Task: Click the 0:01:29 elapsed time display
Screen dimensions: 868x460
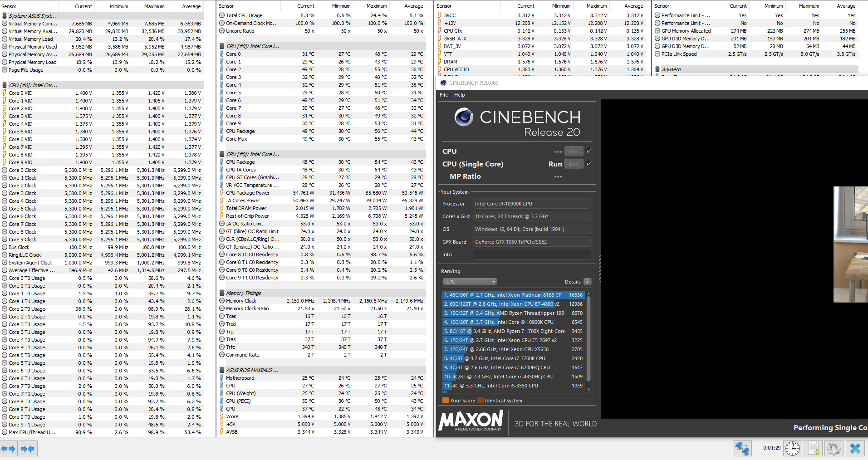Action: [x=771, y=448]
